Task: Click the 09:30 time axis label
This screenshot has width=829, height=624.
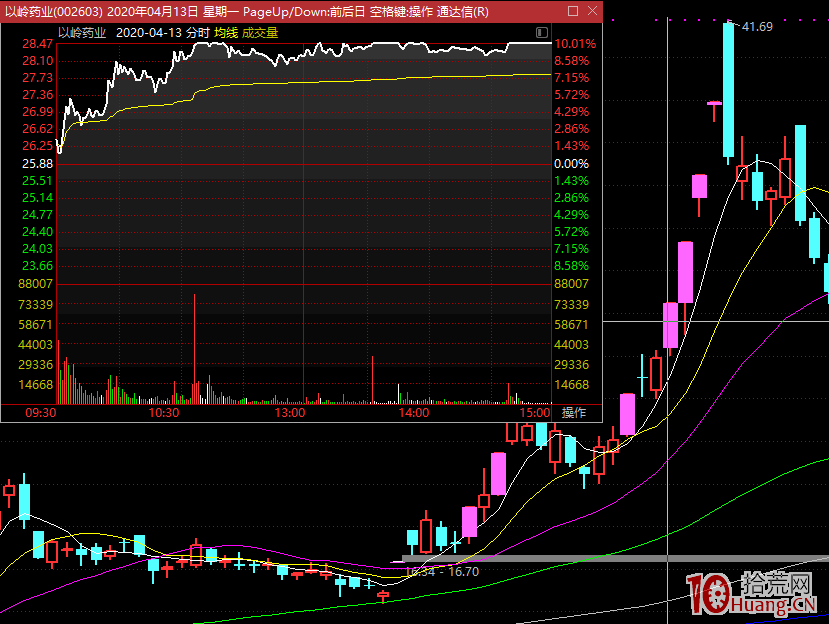Action: click(x=41, y=412)
